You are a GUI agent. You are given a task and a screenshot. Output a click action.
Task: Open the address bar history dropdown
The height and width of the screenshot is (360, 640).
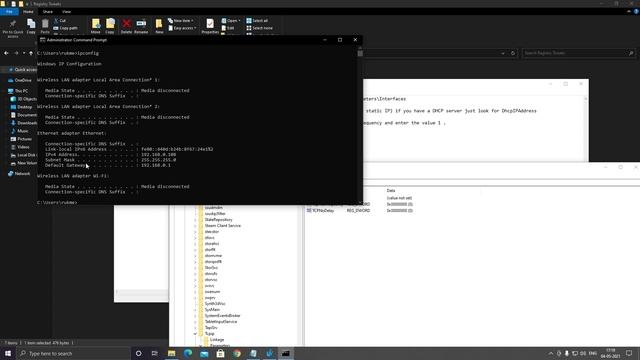[503, 53]
